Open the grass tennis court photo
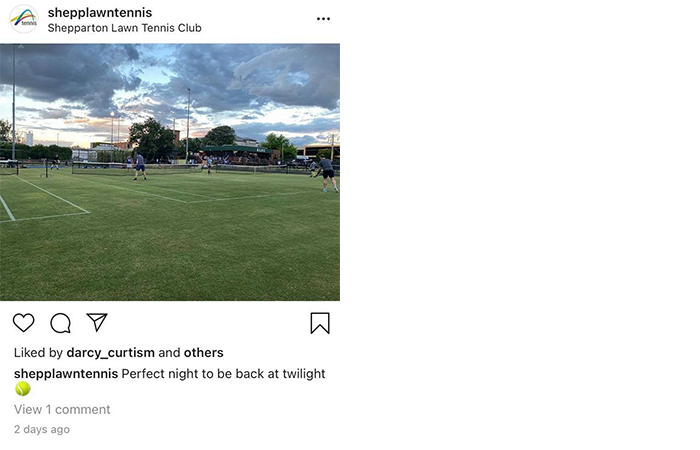700x450 pixels. [170, 240]
